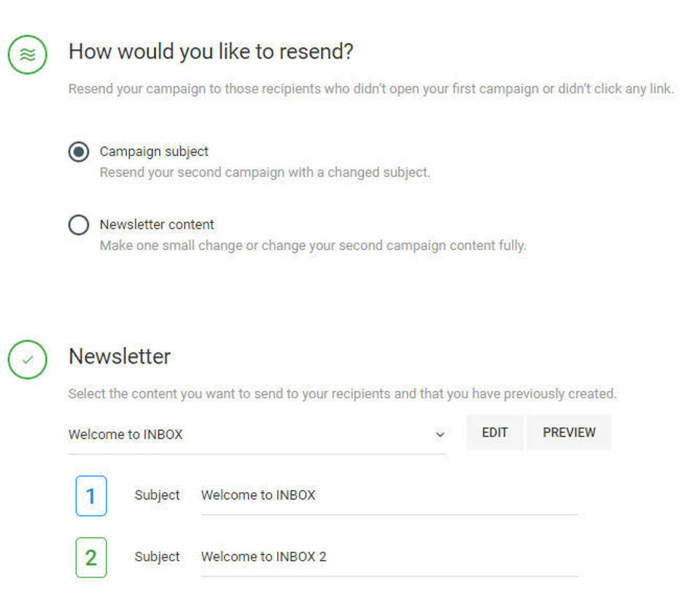700x605 pixels.
Task: Click the circled wave symbol beside the heading
Action: [x=26, y=52]
